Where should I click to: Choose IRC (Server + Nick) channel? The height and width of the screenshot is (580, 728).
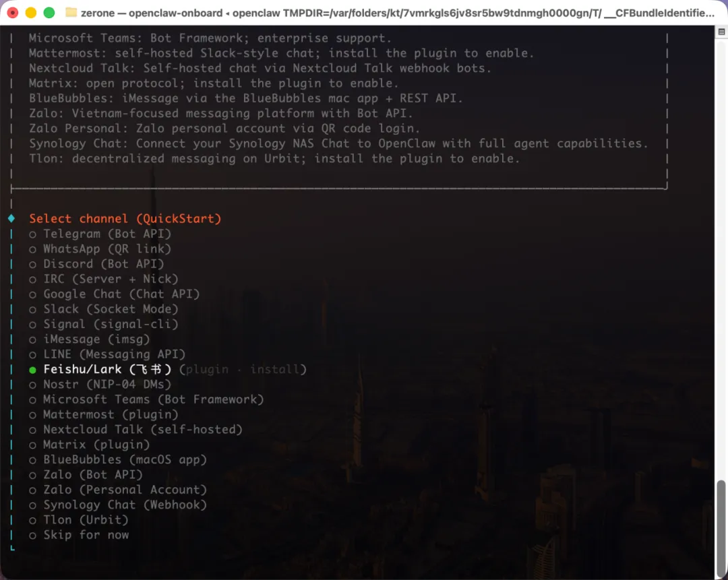point(104,279)
